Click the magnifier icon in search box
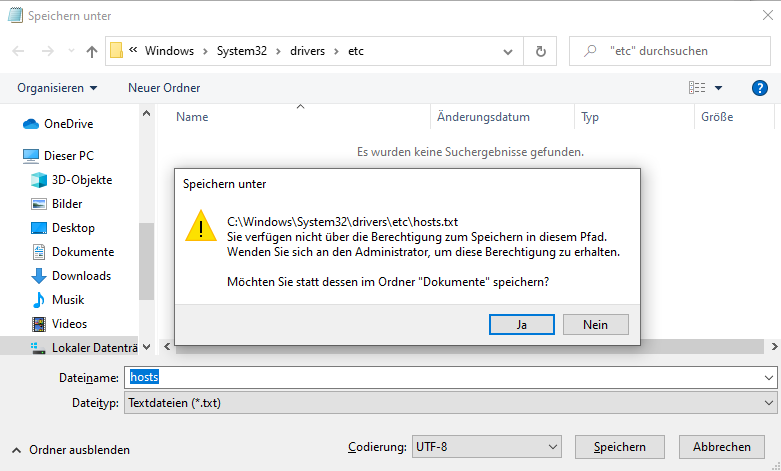 click(590, 51)
